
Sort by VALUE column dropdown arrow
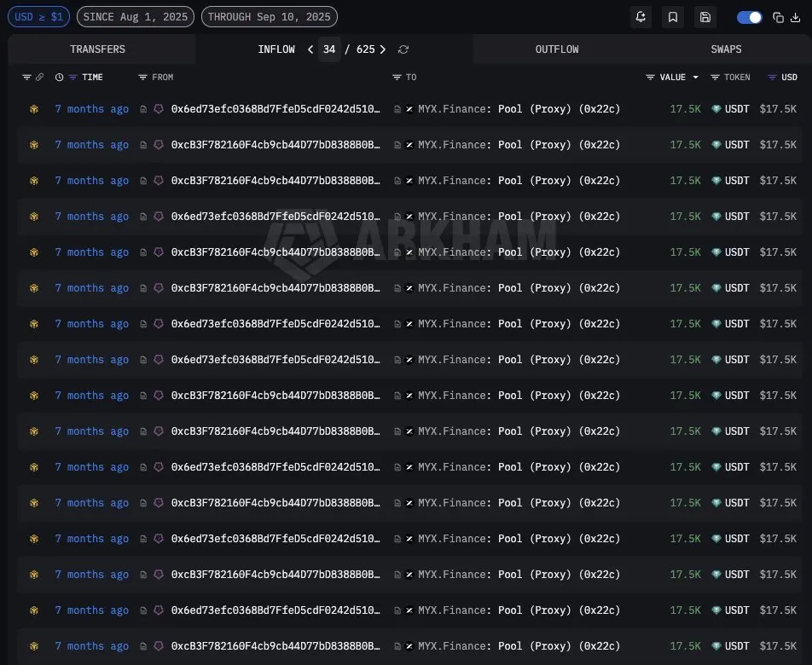(x=695, y=77)
